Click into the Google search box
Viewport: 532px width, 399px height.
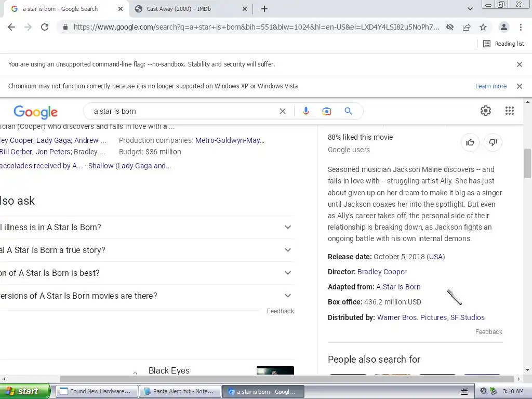[x=183, y=111]
